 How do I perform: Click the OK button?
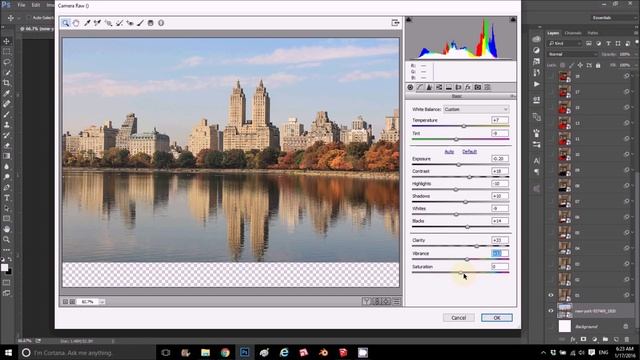pyautogui.click(x=496, y=318)
